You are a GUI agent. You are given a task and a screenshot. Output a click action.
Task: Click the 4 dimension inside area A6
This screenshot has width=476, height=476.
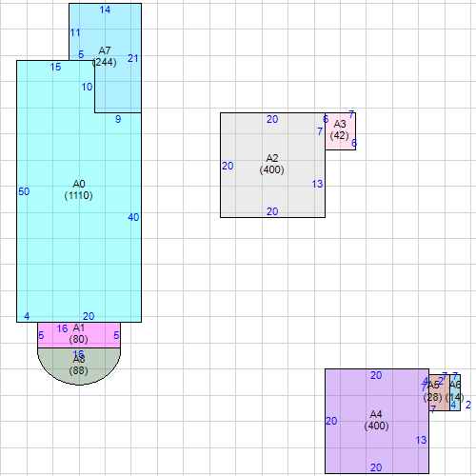(453, 405)
